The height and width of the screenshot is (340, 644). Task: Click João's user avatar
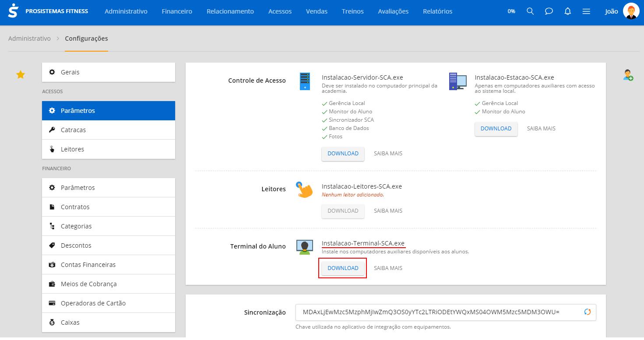point(631,11)
